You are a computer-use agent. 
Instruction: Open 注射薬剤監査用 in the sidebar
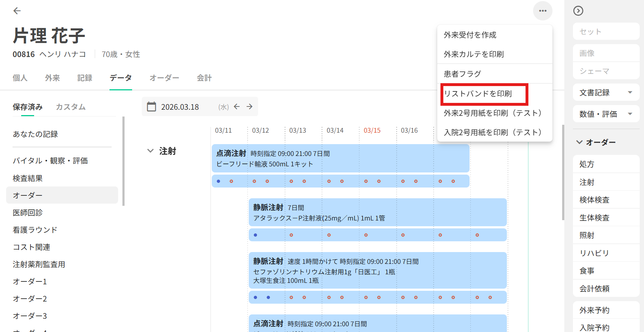pyautogui.click(x=62, y=264)
